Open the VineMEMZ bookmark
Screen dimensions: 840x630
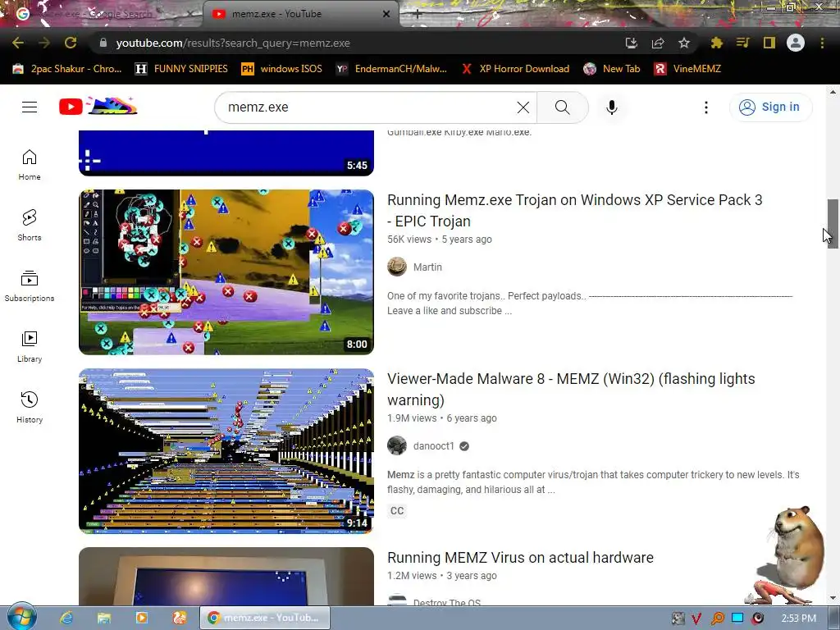(x=688, y=69)
